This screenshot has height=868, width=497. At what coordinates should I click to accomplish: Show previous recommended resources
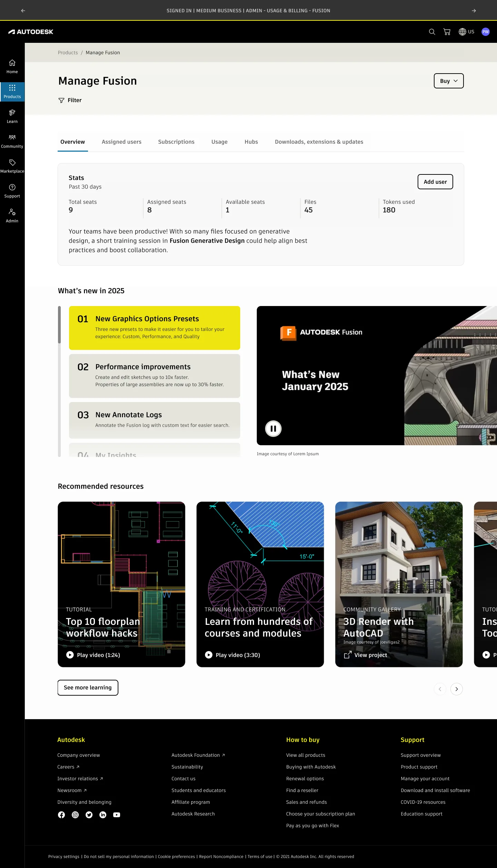coord(440,689)
